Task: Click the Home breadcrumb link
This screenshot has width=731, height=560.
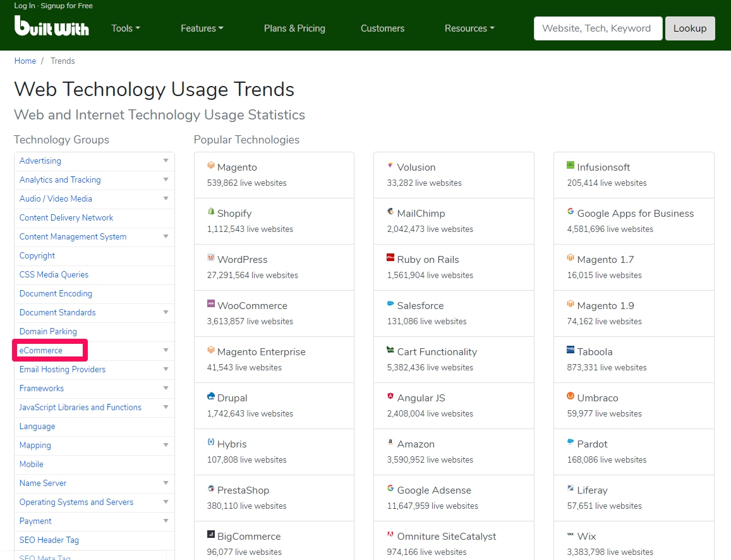Action: pyautogui.click(x=25, y=61)
